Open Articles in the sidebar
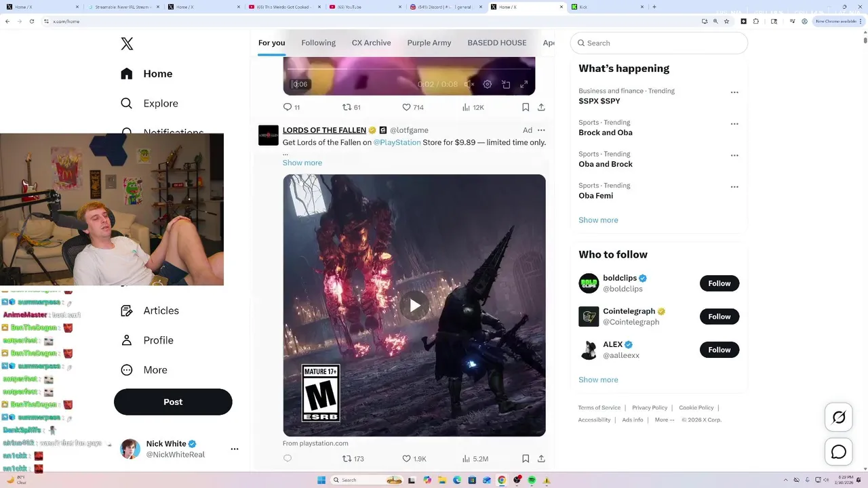 coord(150,310)
